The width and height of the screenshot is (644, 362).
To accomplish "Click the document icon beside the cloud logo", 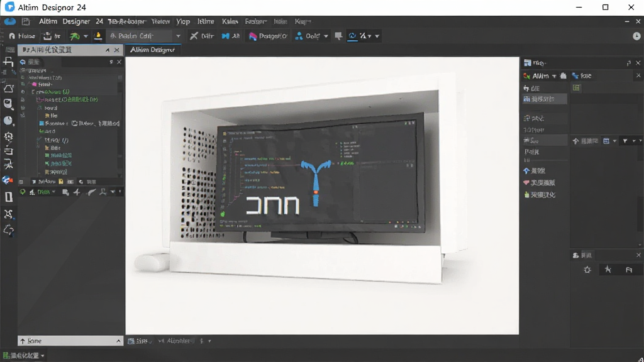I will (26, 21).
